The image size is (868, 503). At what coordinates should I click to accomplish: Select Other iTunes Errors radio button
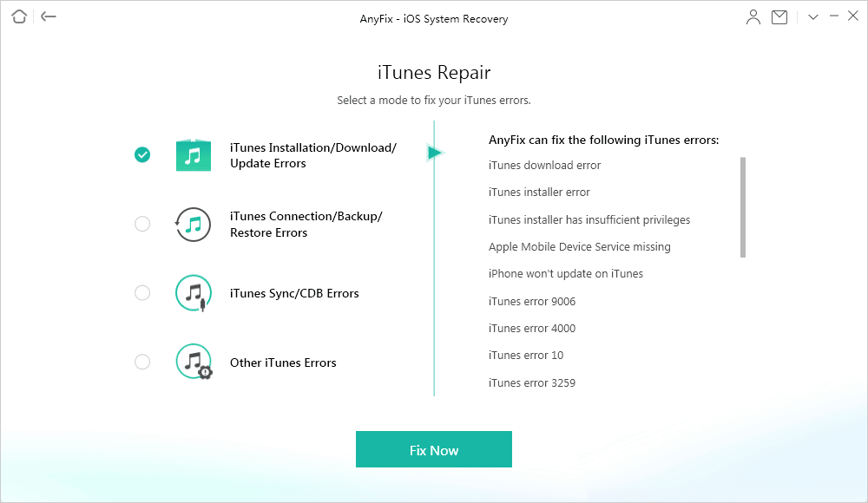point(142,362)
